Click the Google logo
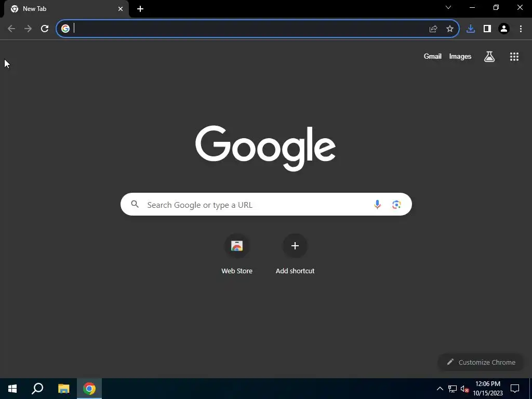Image resolution: width=532 pixels, height=399 pixels. click(x=265, y=148)
